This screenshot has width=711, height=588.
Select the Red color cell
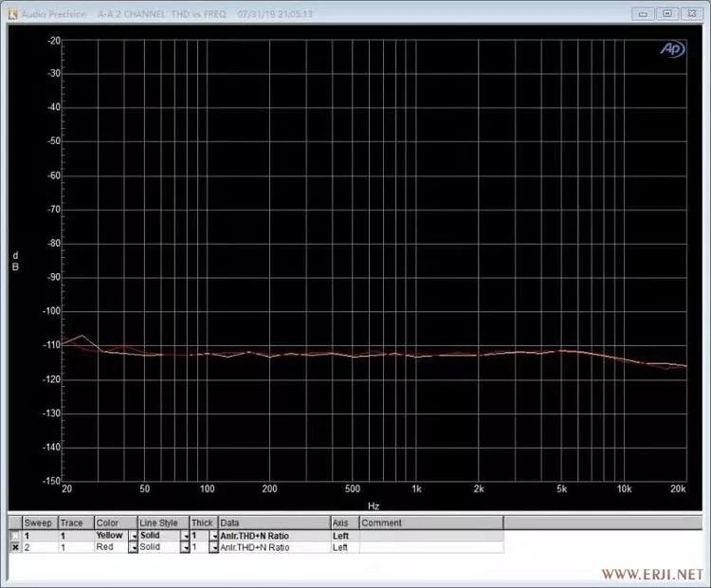pos(111,547)
